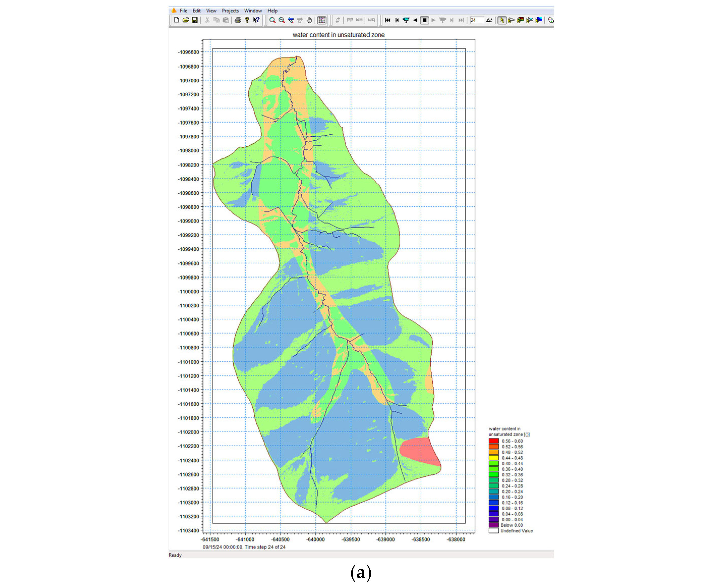The width and height of the screenshot is (714, 588).
Task: Jump to the first time step
Action: (x=388, y=20)
